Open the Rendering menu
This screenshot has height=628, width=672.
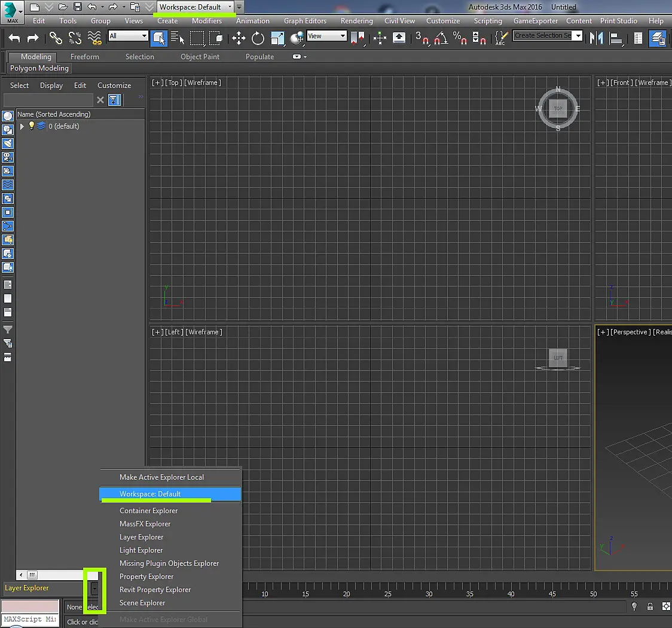pos(356,20)
